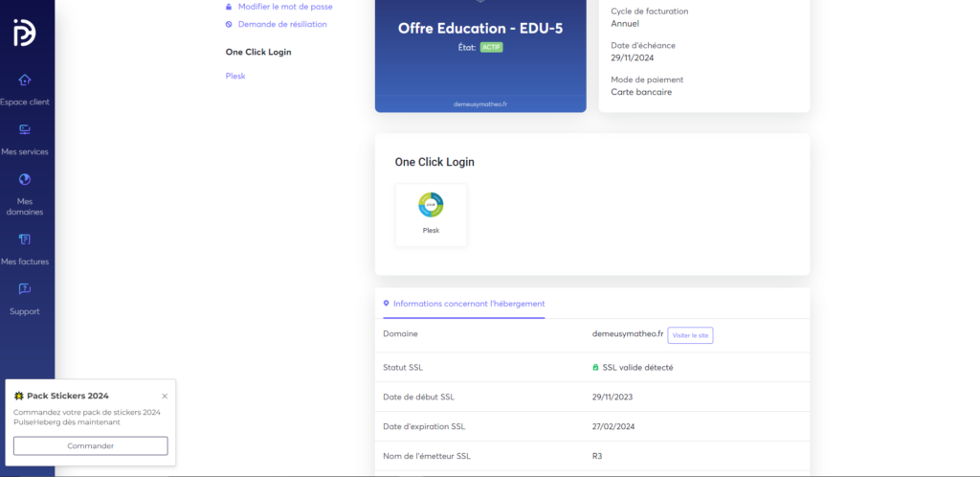Click the green SSL valide détecté lock icon

pyautogui.click(x=596, y=367)
